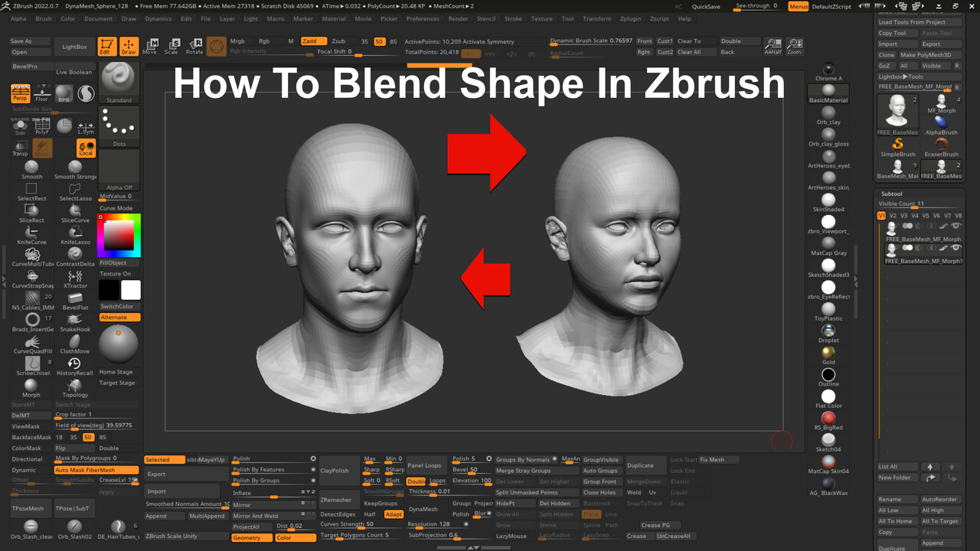The image size is (980, 551).
Task: Toggle Draw mode
Action: click(129, 47)
